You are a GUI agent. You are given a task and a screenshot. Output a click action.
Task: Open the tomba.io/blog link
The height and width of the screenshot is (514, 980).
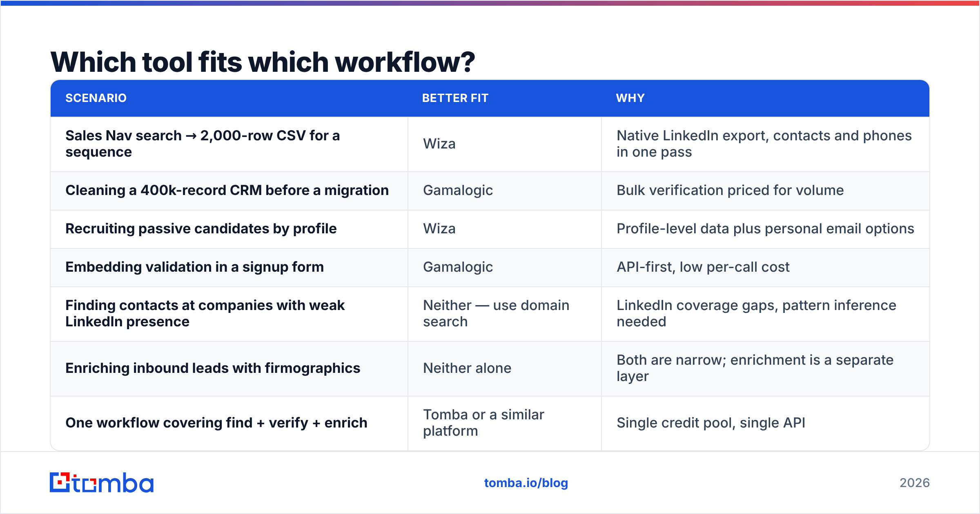[x=526, y=483]
